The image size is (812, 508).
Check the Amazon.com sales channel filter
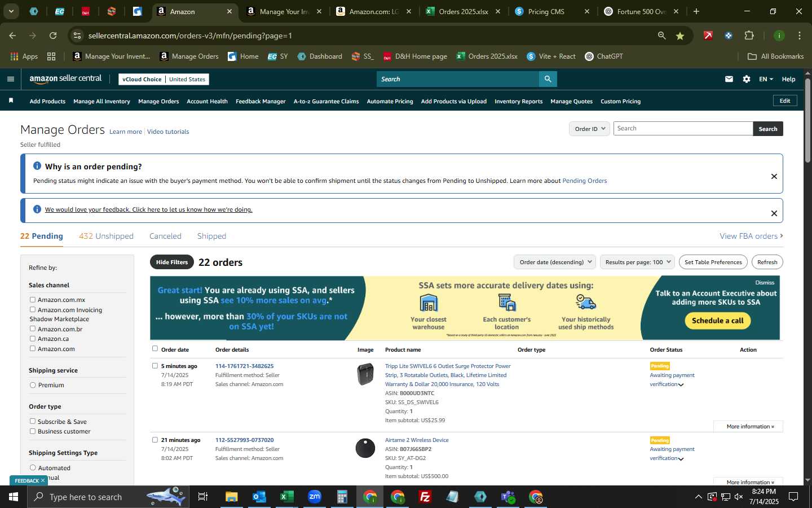click(x=33, y=348)
